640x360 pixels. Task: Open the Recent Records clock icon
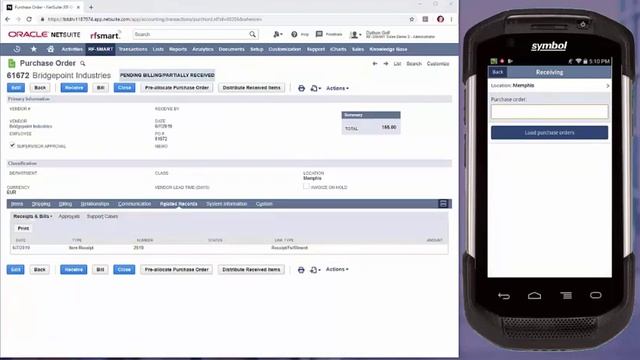point(17,49)
